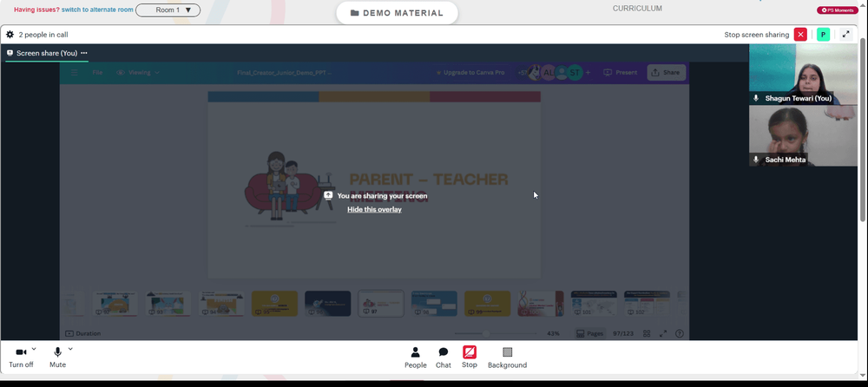Click mic icon beside Shagun Tewari name

coord(756,98)
